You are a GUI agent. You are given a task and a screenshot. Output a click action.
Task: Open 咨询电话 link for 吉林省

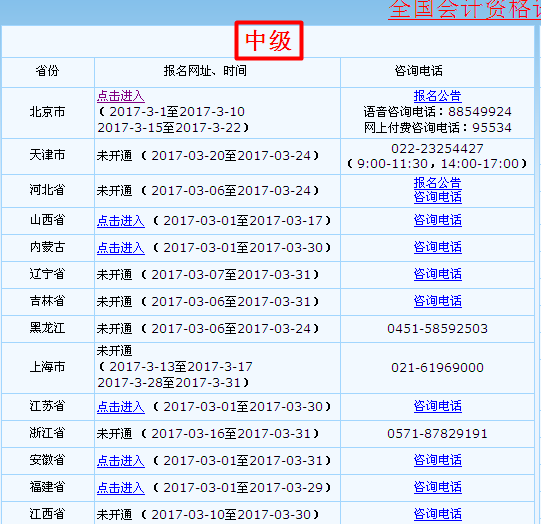tap(437, 301)
